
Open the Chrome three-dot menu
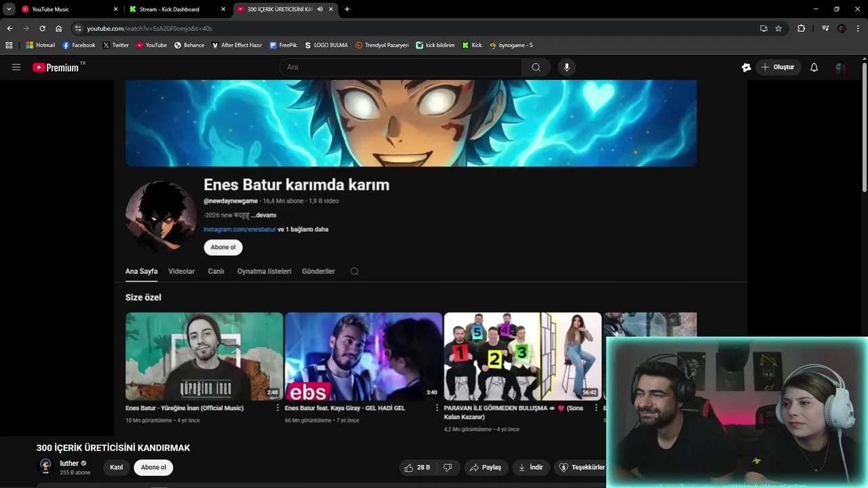859,28
